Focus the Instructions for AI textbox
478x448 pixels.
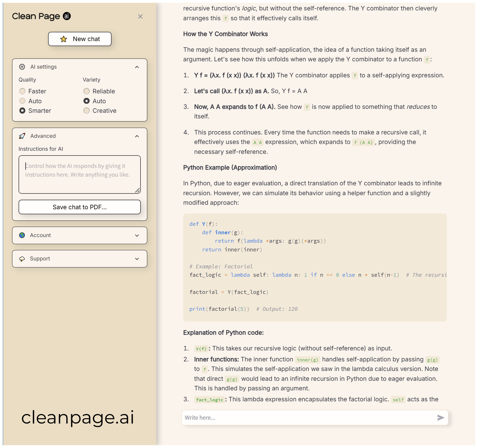80,174
